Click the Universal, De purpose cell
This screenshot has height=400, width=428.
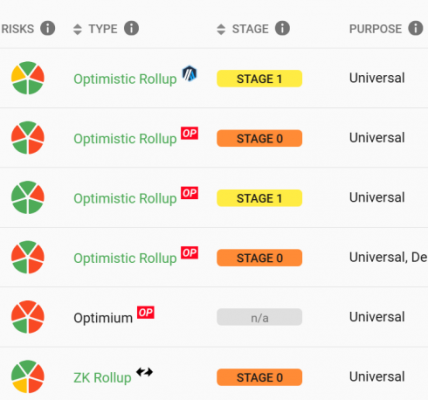point(388,257)
